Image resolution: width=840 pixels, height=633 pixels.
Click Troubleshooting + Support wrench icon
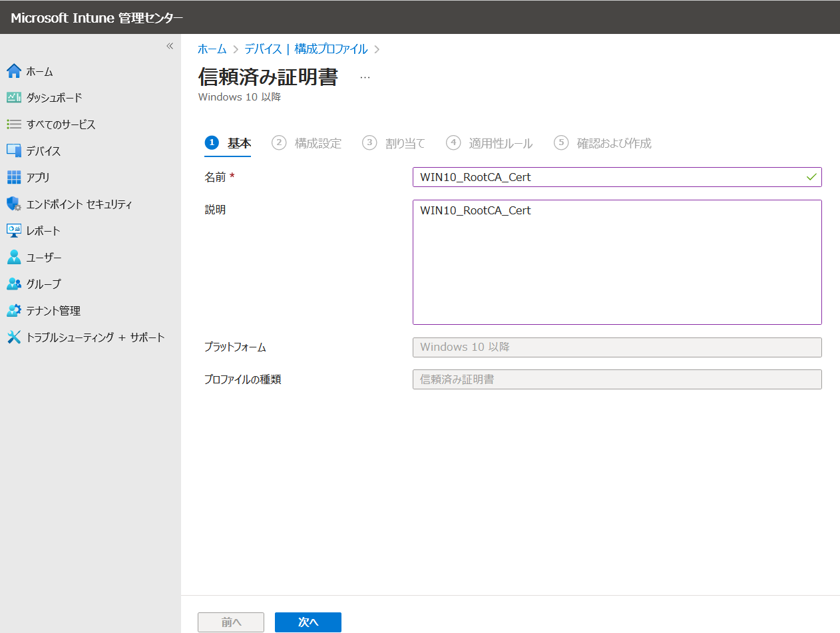(14, 337)
